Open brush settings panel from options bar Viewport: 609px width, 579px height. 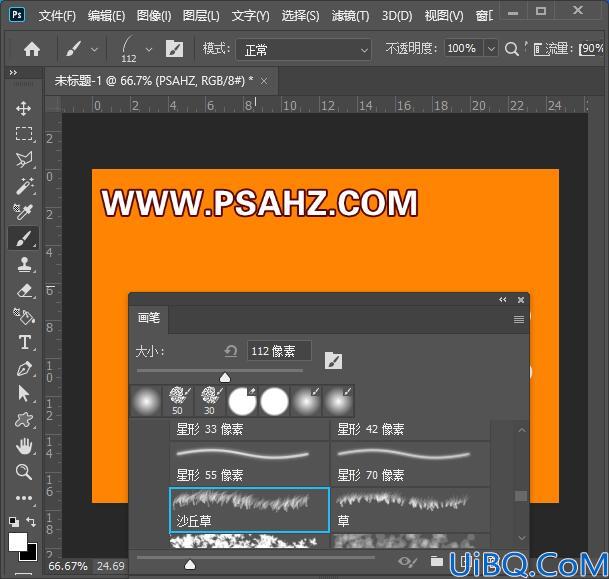tap(174, 49)
